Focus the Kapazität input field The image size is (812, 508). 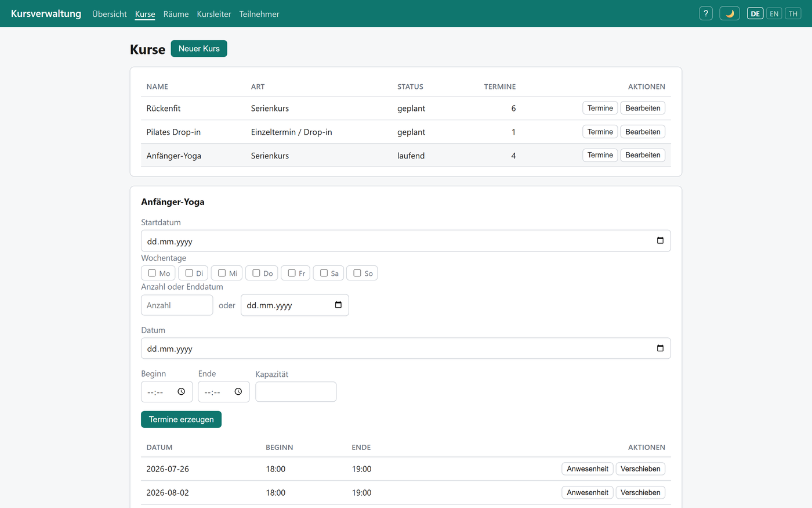coord(296,392)
